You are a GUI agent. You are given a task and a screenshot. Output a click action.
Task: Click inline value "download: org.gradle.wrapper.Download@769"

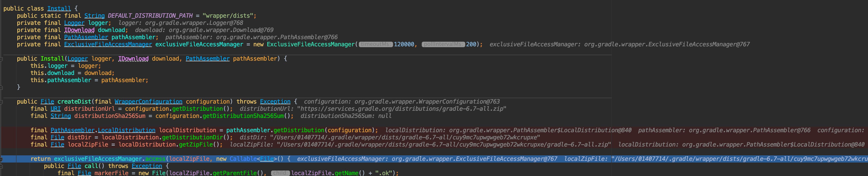click(204, 30)
